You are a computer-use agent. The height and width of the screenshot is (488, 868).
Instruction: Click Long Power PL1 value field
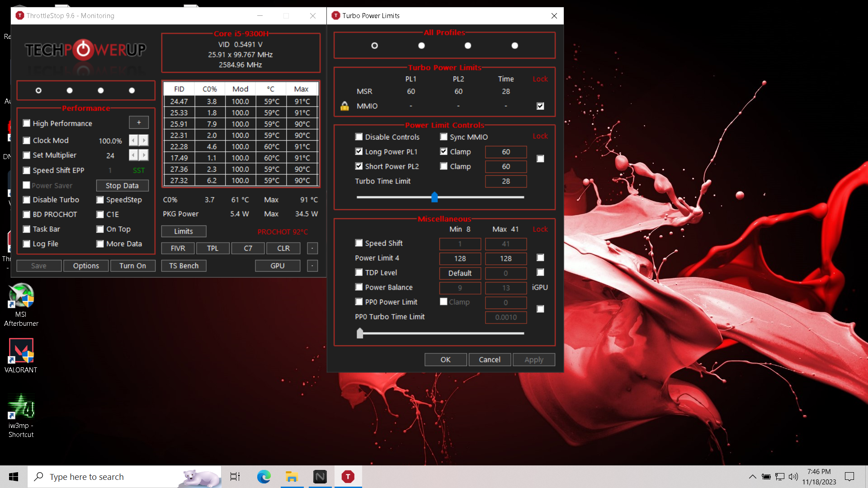(506, 152)
